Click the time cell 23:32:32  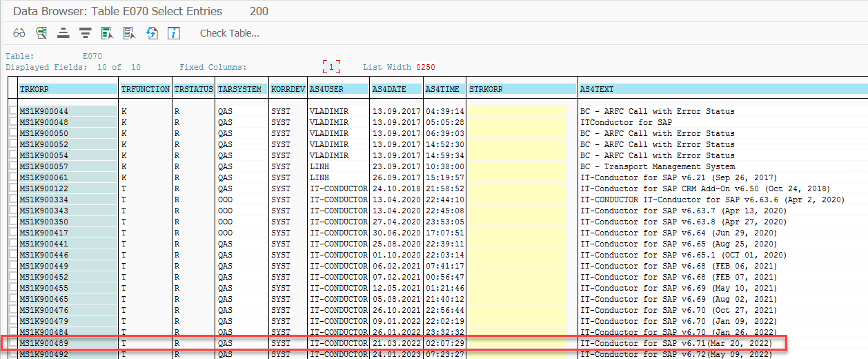coord(444,332)
